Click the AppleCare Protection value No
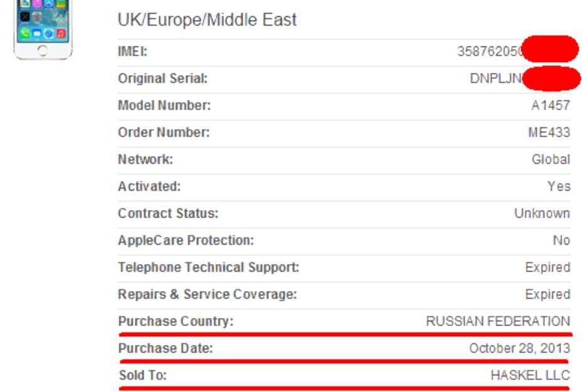The width and height of the screenshot is (585, 392). [x=561, y=241]
